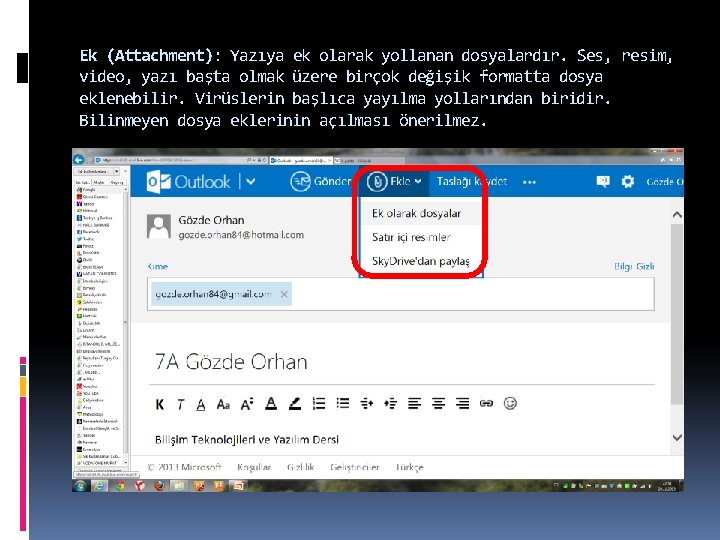This screenshot has height=540, width=720.
Task: Open the Facebook favorite in the sidebar
Action: pos(87,232)
